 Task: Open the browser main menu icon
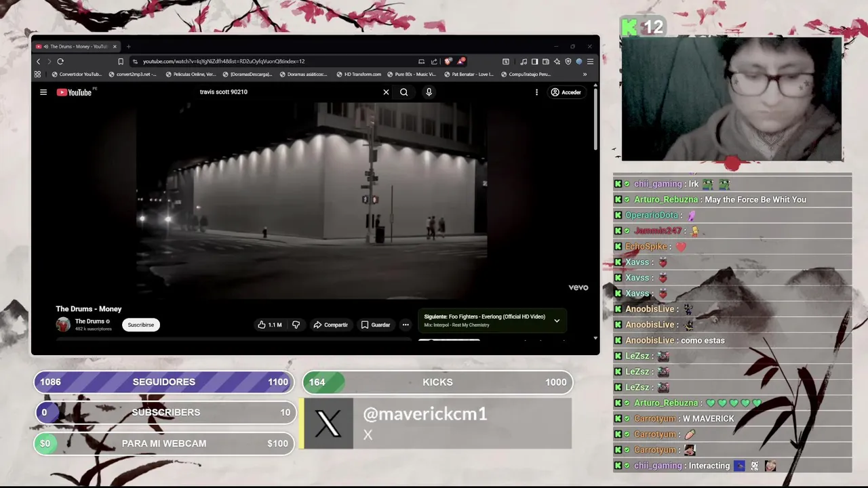point(590,61)
